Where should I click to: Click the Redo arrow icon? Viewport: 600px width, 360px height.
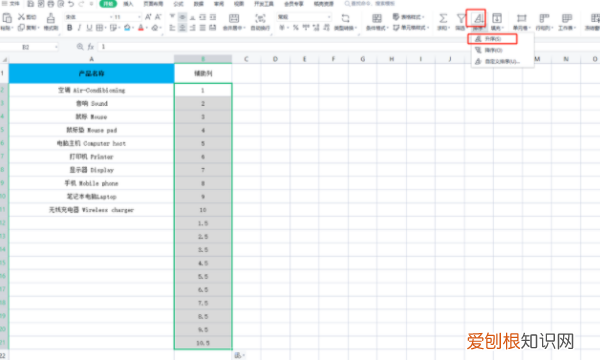tap(81, 4)
